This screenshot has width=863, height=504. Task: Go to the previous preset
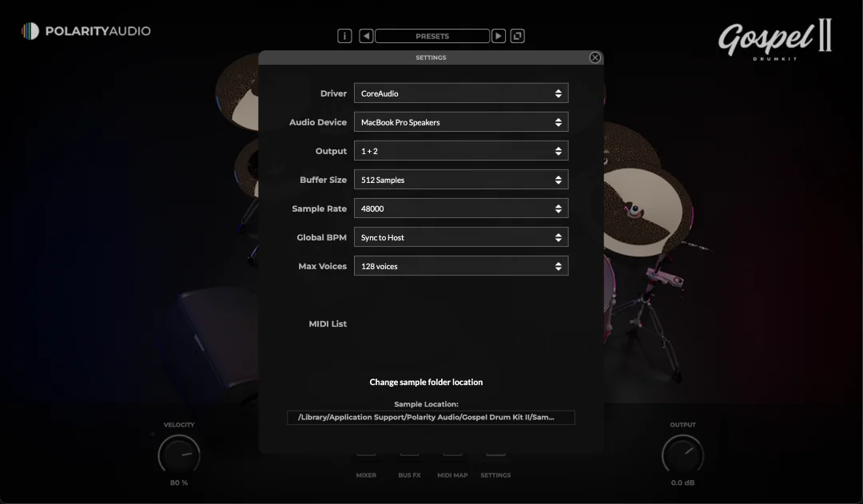pyautogui.click(x=366, y=36)
